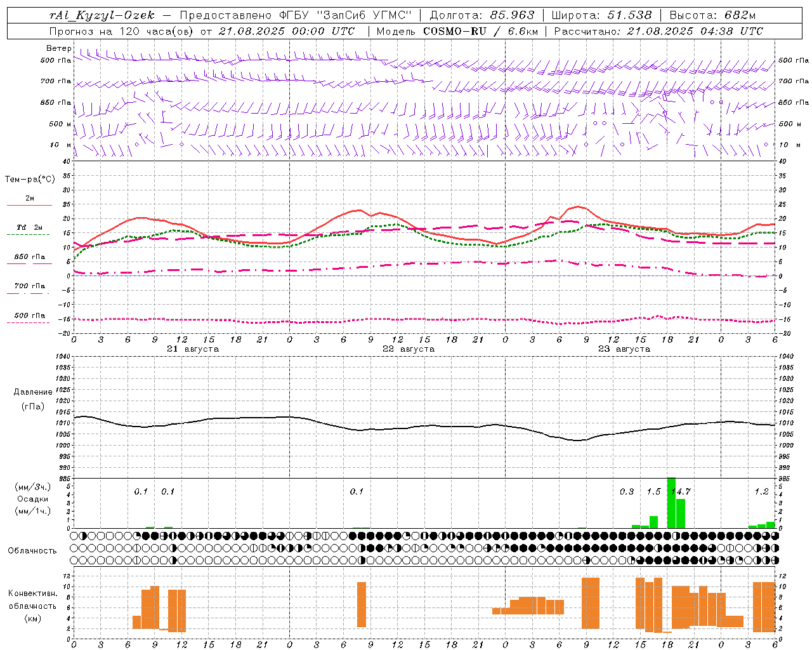Click the latitude value Широта: 51.538
Viewport: 812px width, 650px height.
(x=601, y=15)
